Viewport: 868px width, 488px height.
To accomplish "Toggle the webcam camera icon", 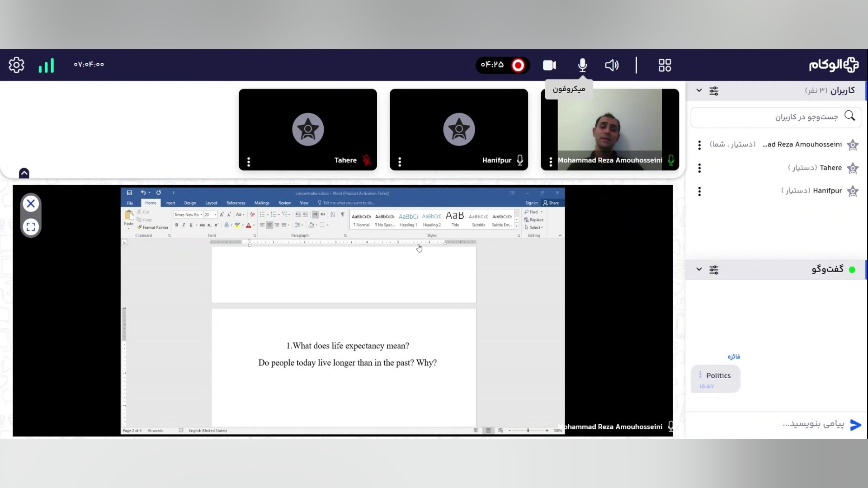I will coord(549,65).
